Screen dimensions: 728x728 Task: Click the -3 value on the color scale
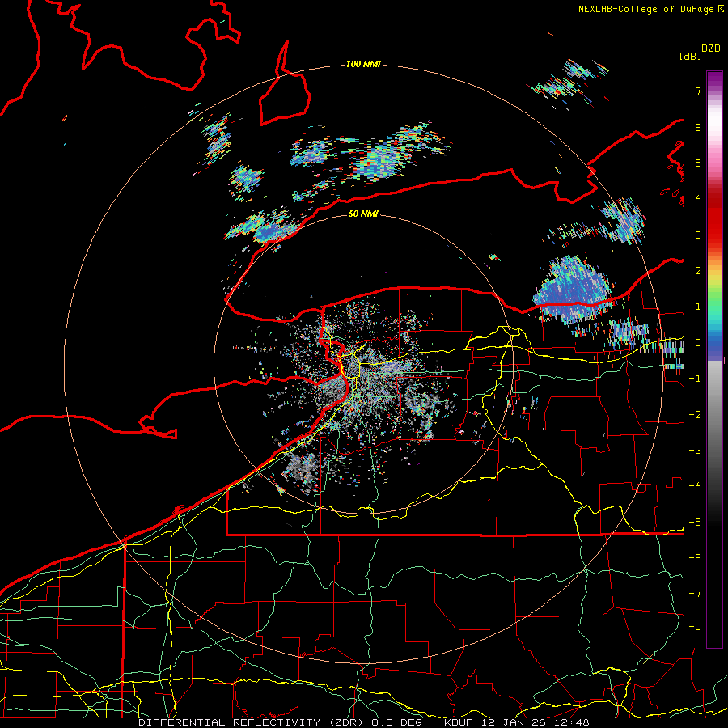coord(695,451)
